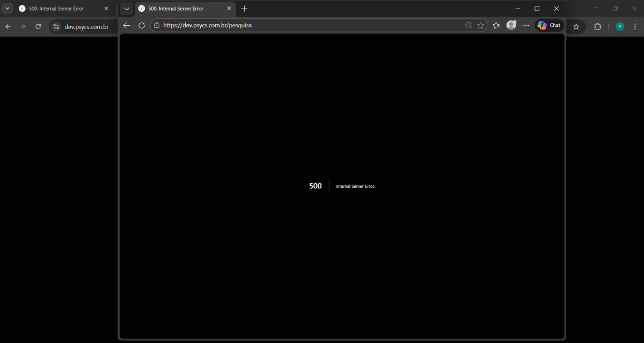
Task: Open Copilot Chat button
Action: (549, 25)
